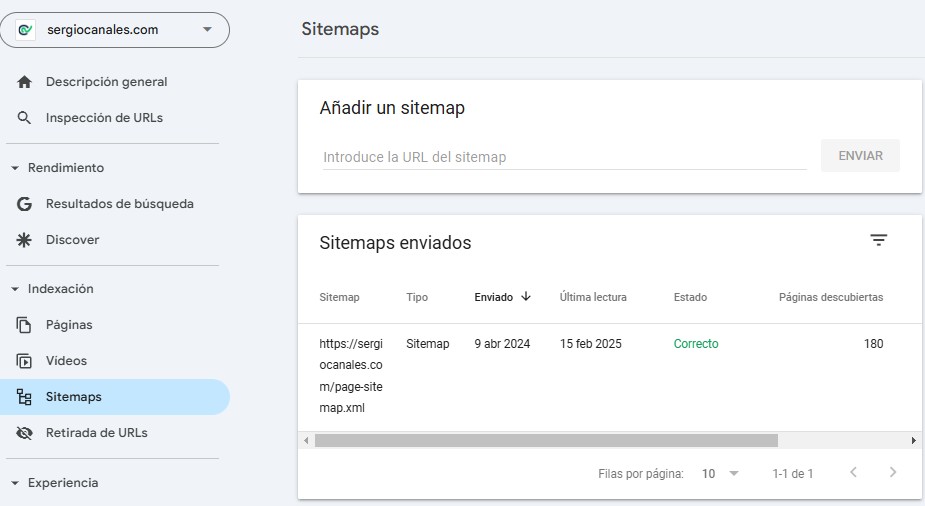The width and height of the screenshot is (925, 506).
Task: Click the 1-1 de 1 pagination text
Action: pos(793,474)
